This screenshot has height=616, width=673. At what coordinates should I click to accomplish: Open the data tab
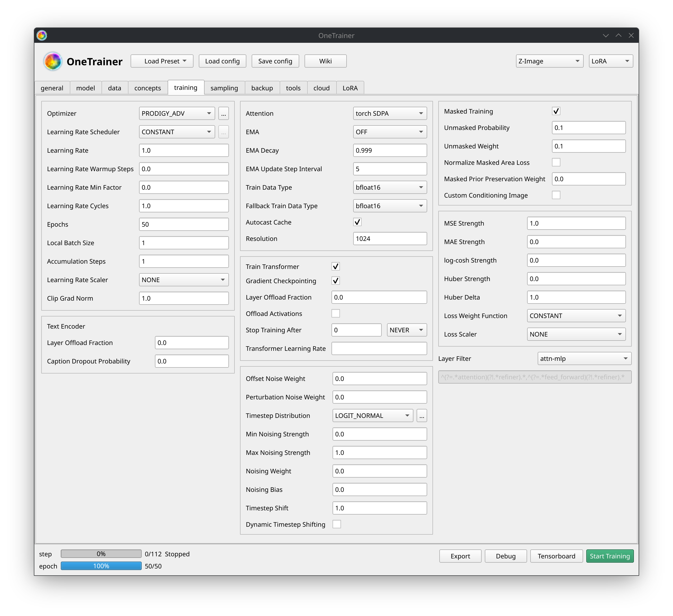[114, 88]
